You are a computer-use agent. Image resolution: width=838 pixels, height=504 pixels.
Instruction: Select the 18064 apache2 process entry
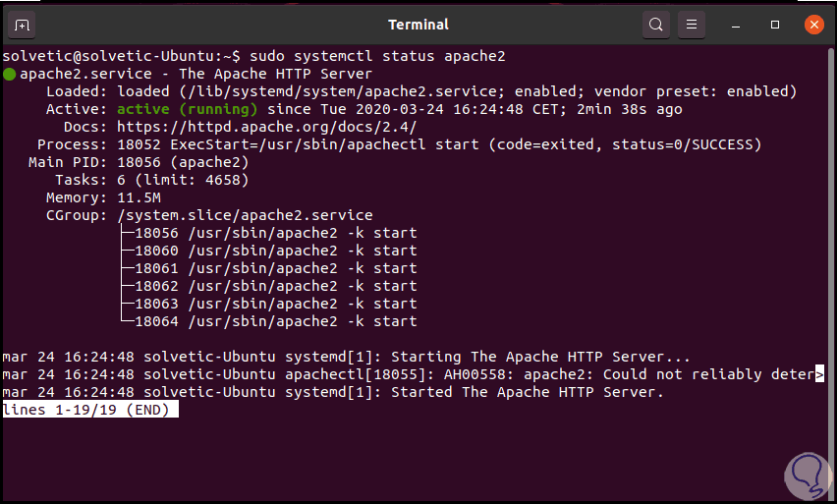[x=275, y=321]
